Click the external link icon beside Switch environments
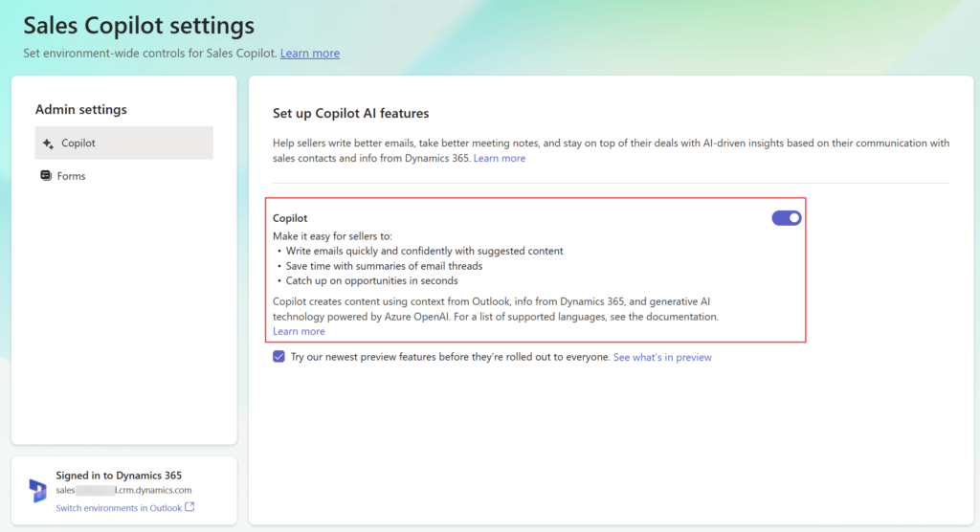This screenshot has width=980, height=532. (x=189, y=507)
